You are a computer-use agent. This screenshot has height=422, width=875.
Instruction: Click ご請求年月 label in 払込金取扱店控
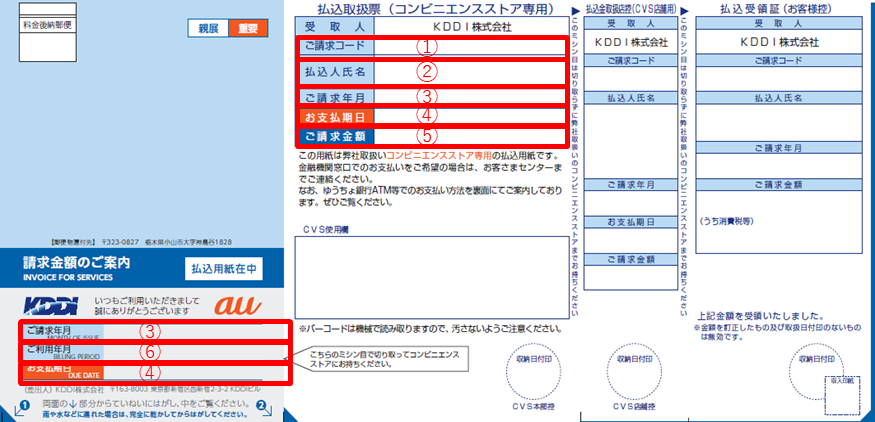pyautogui.click(x=631, y=185)
